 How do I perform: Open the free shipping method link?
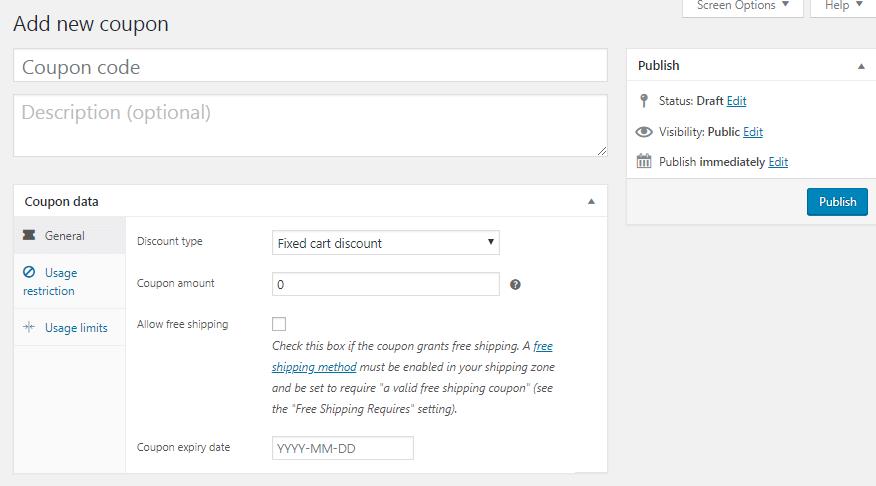pos(412,356)
